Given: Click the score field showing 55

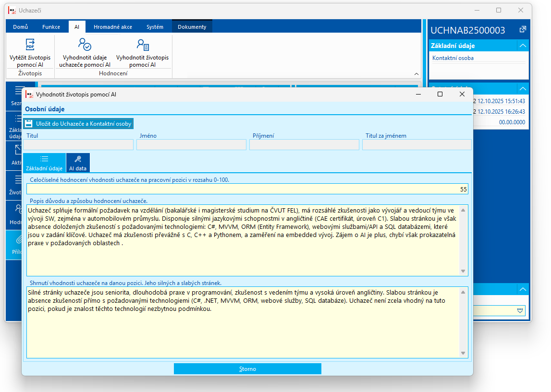Looking at the screenshot, I should click(247, 189).
